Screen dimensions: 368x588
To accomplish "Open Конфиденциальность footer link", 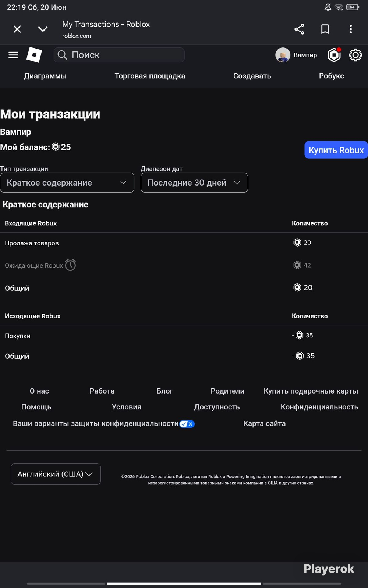I will click(x=319, y=407).
